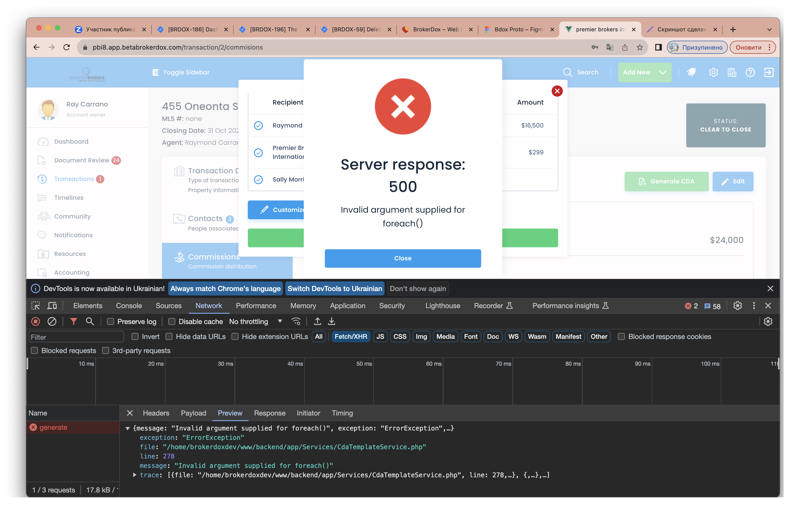
Task: Collapse the response object root
Action: tap(128, 428)
